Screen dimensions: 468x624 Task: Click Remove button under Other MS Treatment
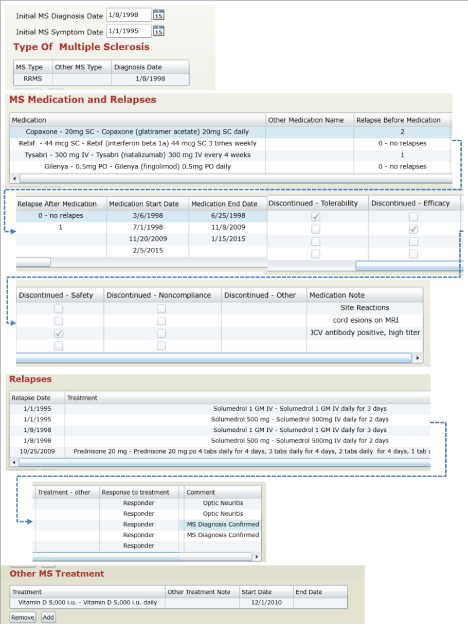click(x=23, y=617)
